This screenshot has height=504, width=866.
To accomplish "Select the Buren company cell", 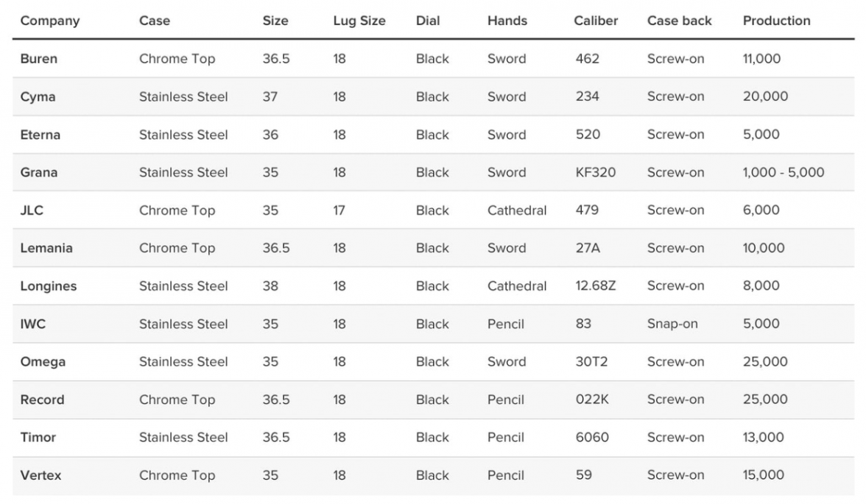I will tap(38, 59).
